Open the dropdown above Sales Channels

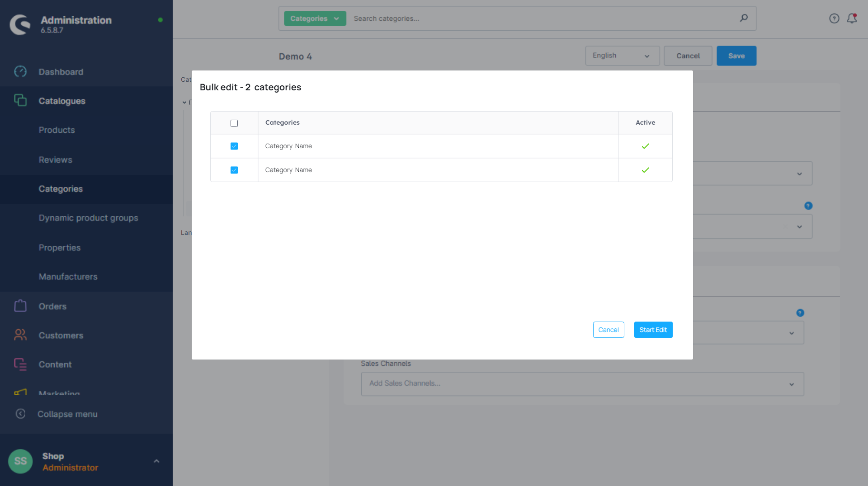coord(748,333)
